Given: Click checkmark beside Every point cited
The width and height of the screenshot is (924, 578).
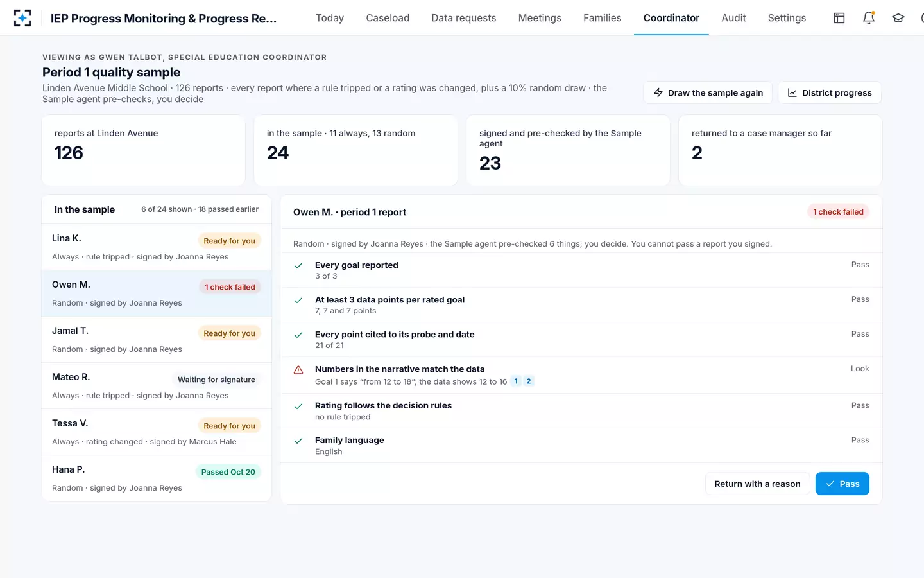Looking at the screenshot, I should coord(298,335).
